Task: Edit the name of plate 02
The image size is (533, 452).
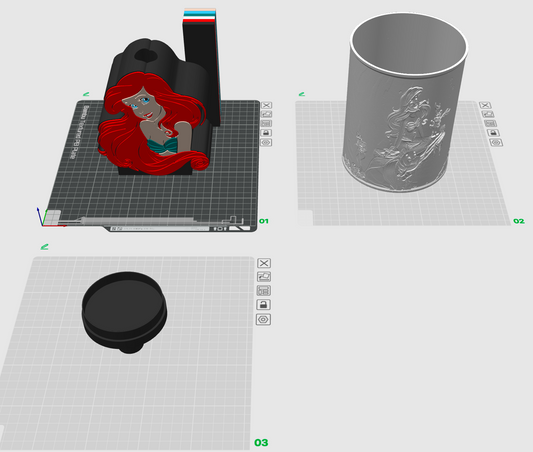Action: click(x=302, y=94)
